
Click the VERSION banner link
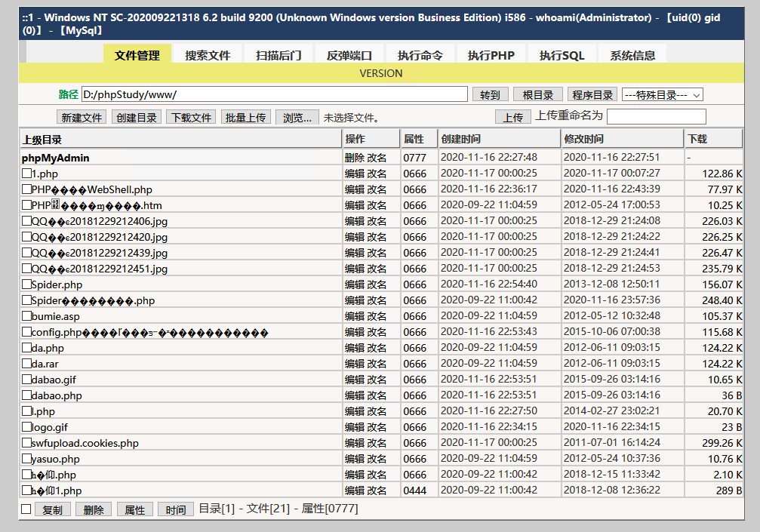[x=381, y=73]
